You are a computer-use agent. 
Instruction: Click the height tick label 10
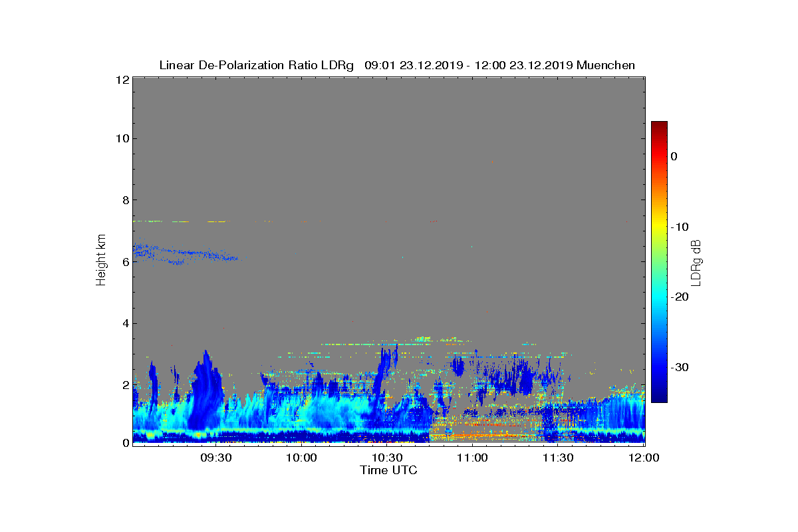point(122,138)
